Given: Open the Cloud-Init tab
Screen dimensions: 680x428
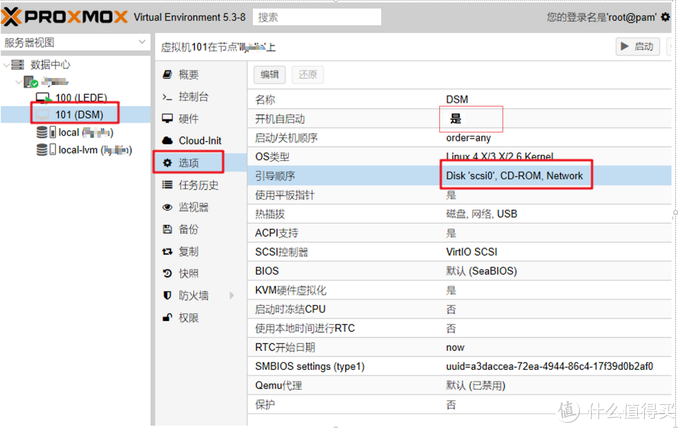Looking at the screenshot, I should [x=201, y=140].
